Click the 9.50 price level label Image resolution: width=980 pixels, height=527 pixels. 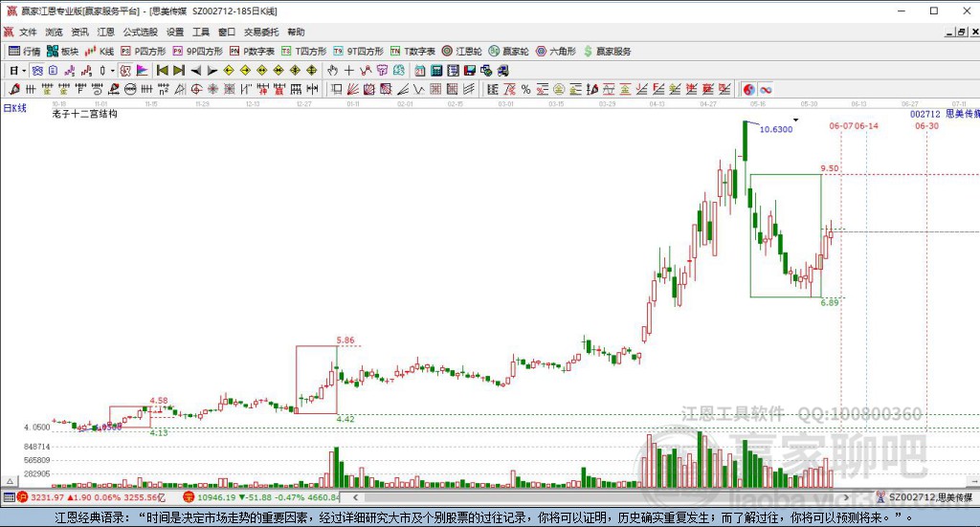coord(830,168)
